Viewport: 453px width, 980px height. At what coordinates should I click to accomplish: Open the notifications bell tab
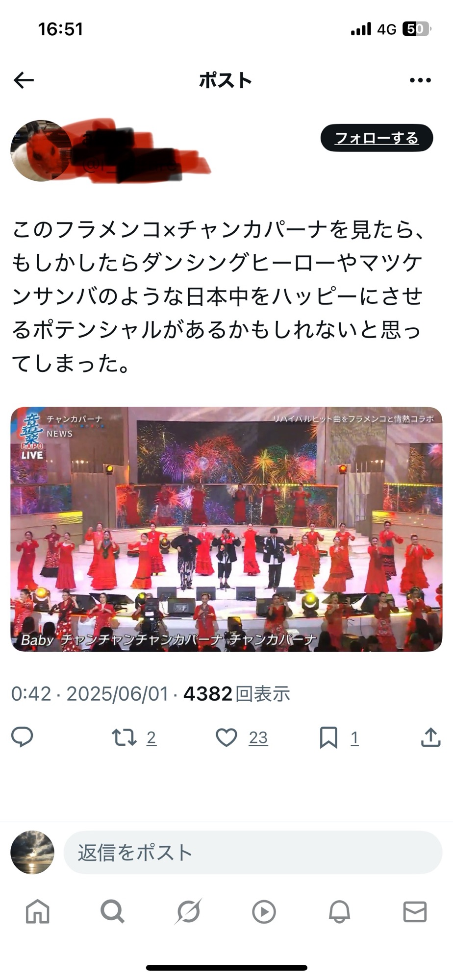pos(339,912)
